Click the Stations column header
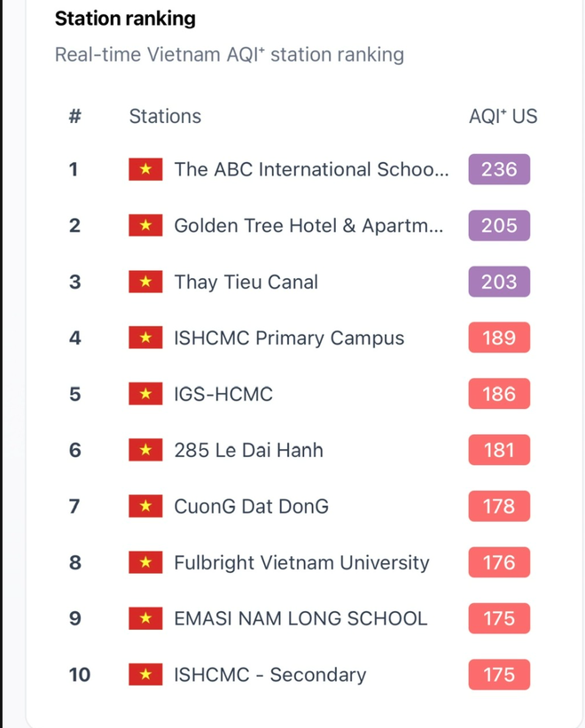Image resolution: width=585 pixels, height=728 pixels. (x=165, y=116)
